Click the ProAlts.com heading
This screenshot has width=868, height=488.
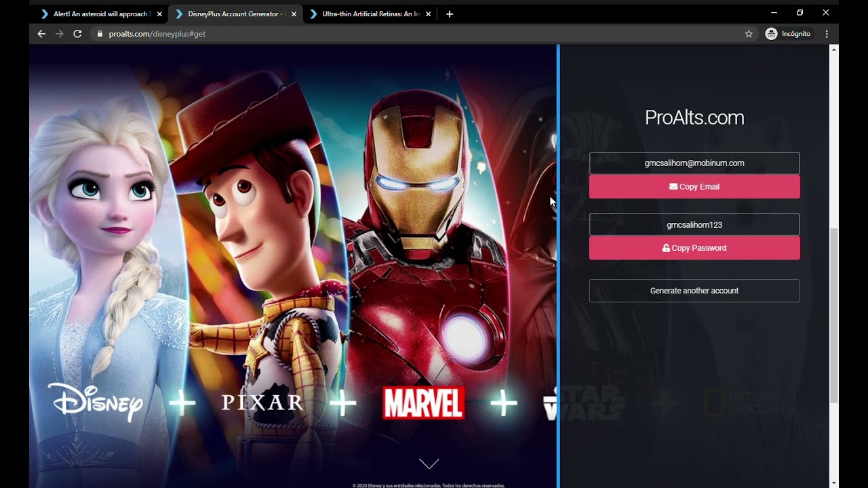(x=694, y=118)
